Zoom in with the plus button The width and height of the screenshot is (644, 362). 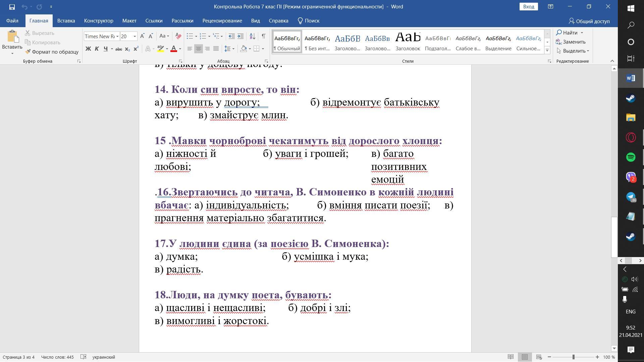[x=597, y=357]
